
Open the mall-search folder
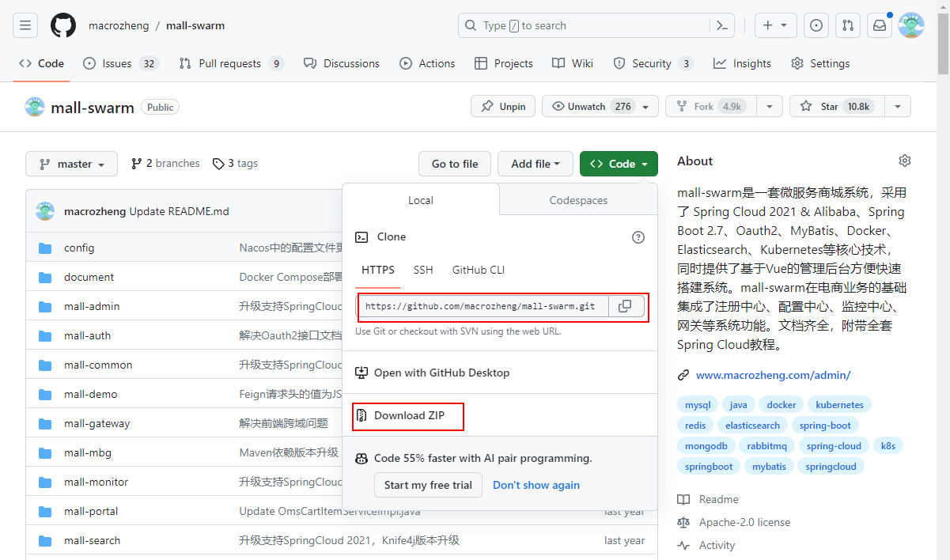click(92, 540)
